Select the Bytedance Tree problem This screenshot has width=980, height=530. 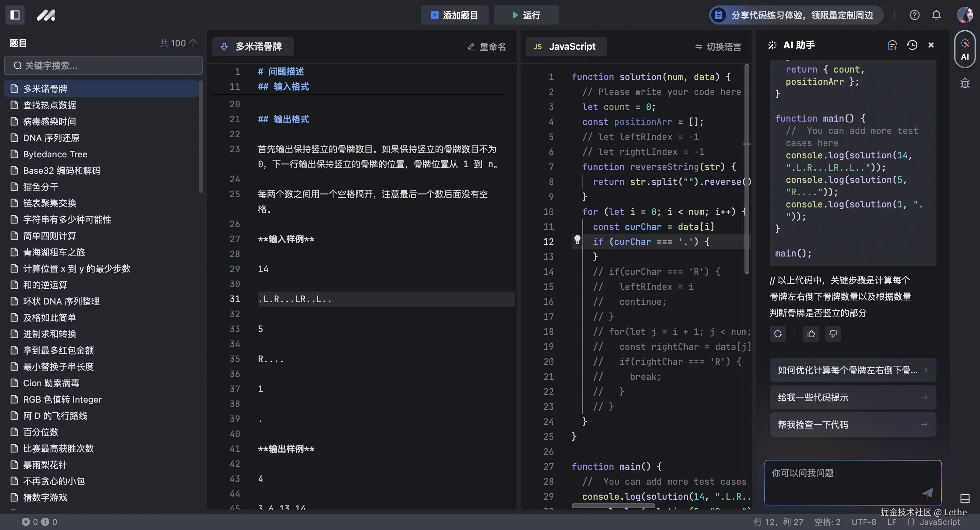[54, 154]
